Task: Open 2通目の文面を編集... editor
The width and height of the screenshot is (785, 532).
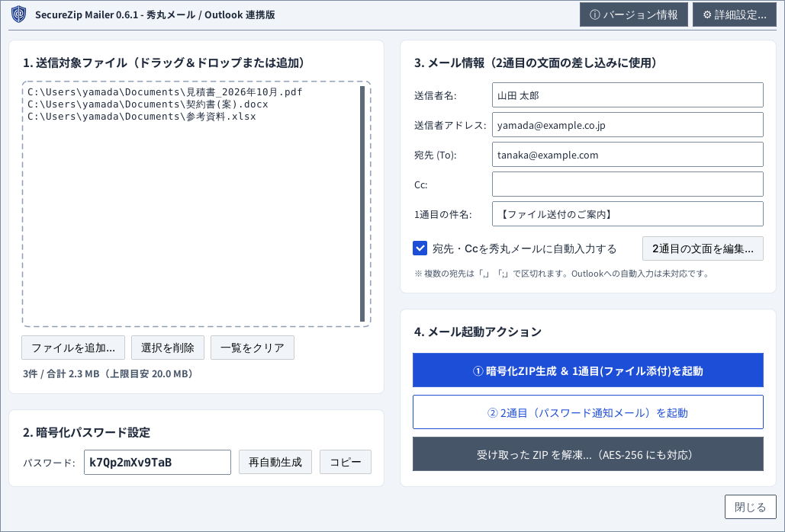Action: click(703, 248)
